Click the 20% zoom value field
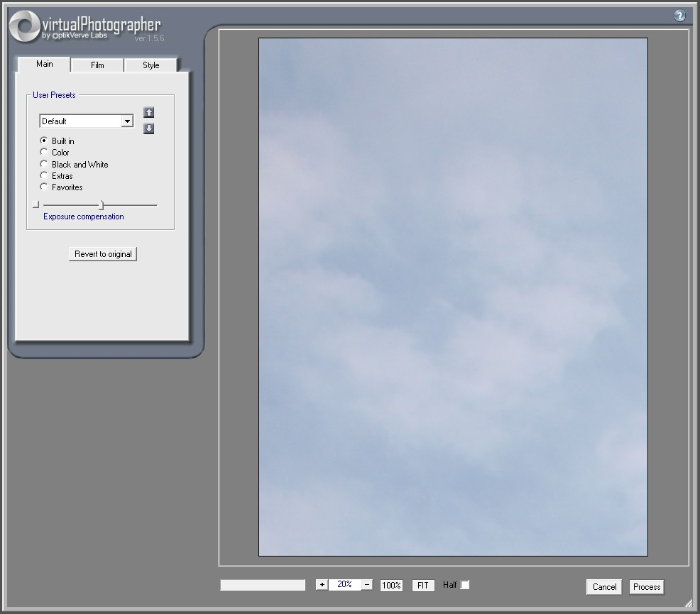 pos(345,585)
